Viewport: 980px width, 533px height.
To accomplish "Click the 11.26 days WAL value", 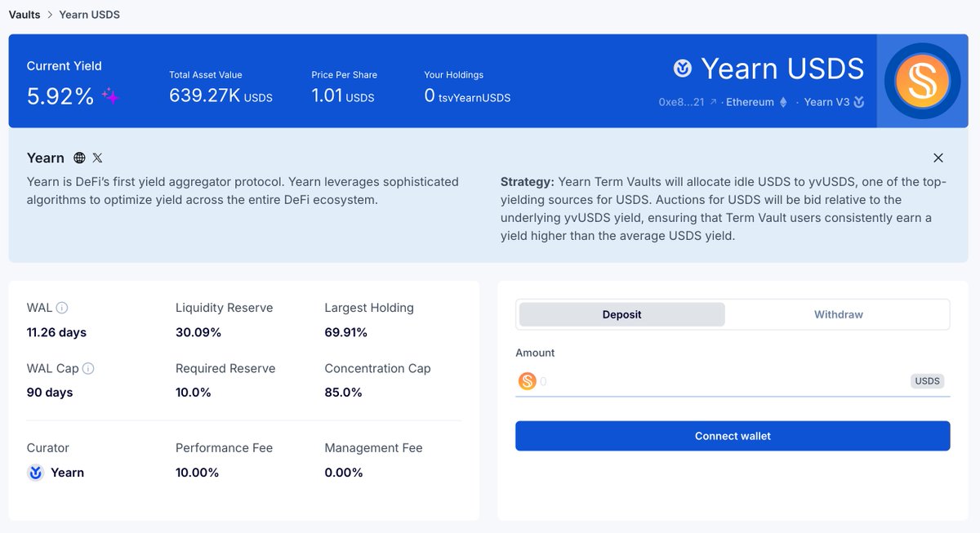I will point(56,332).
